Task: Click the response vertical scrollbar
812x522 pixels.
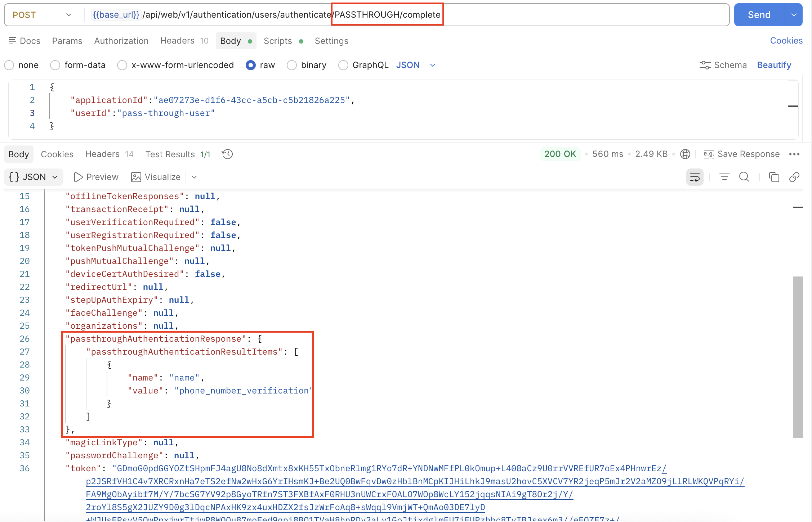Action: pos(798,357)
